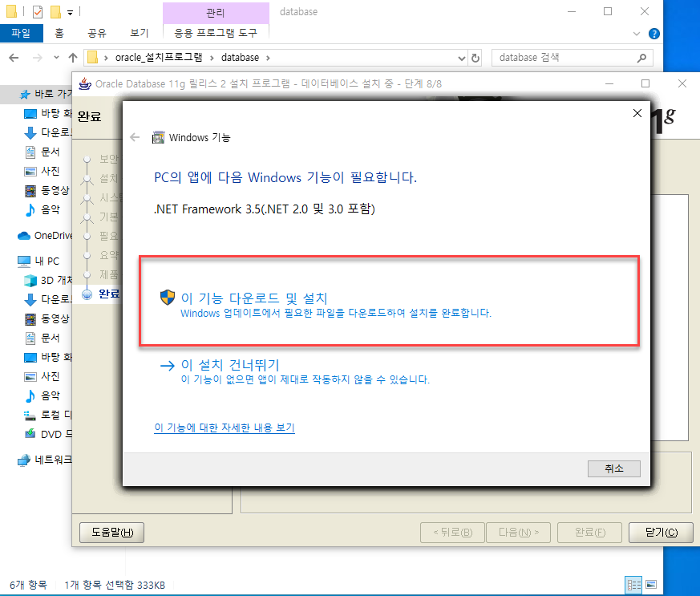Viewport: 700px width, 596px height.
Task: Click the new folder icon in quick access toolbar
Action: click(56, 12)
